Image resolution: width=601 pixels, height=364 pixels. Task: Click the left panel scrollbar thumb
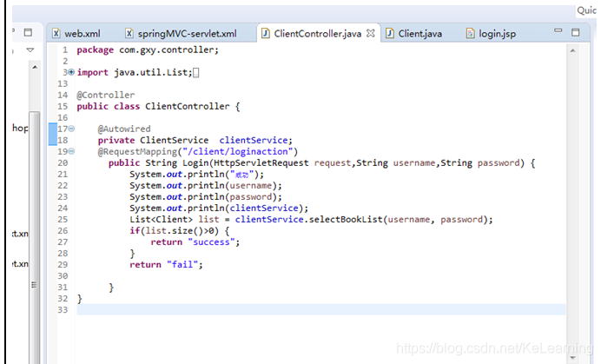pos(35,238)
